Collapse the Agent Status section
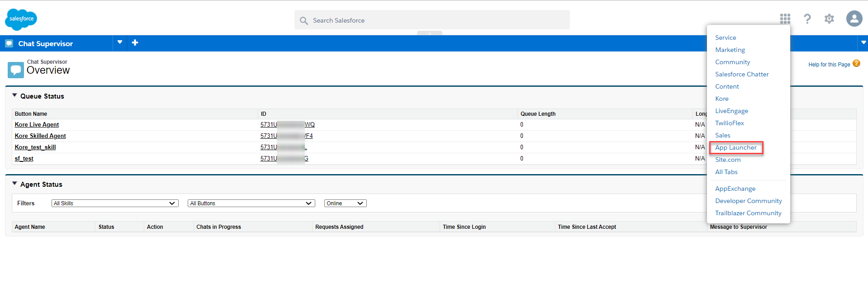Screen dimensions: 868x293 pos(14,184)
